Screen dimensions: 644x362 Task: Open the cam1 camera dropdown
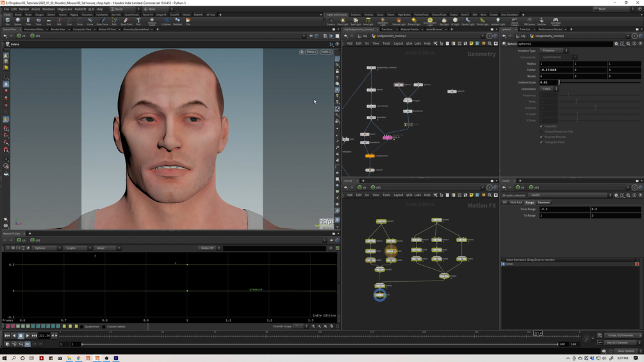[326, 52]
